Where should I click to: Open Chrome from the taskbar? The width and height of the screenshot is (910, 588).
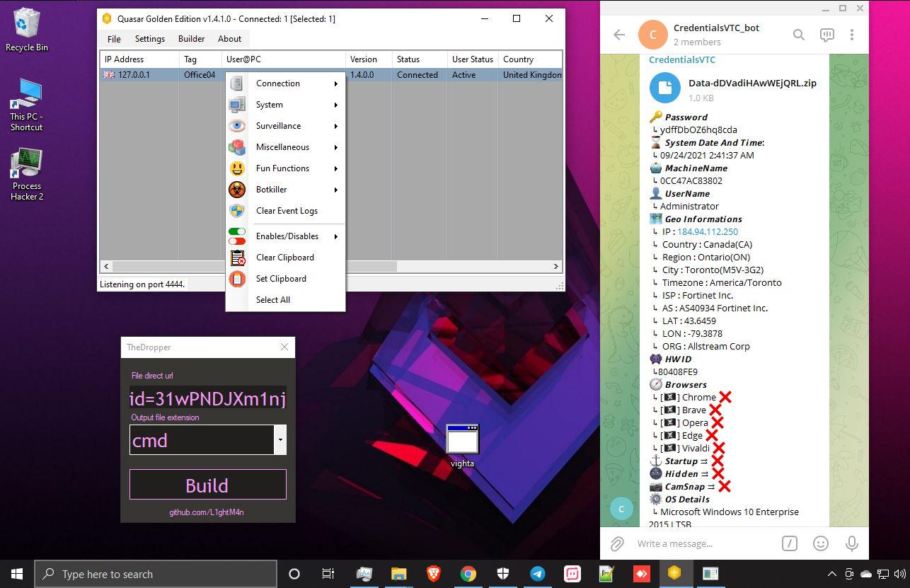468,574
